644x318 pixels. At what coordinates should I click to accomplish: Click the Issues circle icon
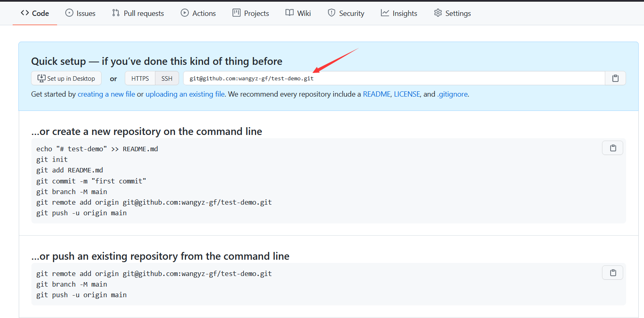click(x=69, y=13)
